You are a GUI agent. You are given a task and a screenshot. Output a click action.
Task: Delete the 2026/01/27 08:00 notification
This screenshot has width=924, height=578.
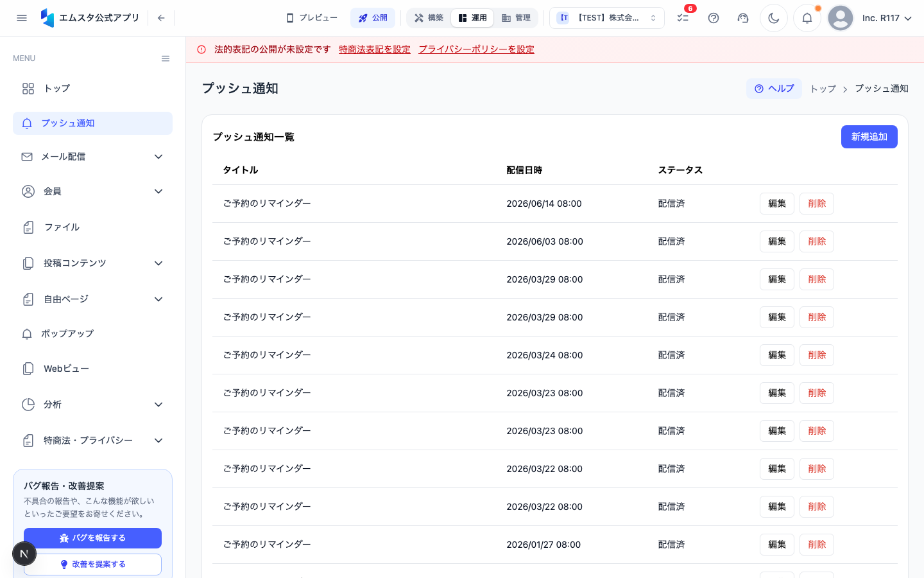[817, 545]
